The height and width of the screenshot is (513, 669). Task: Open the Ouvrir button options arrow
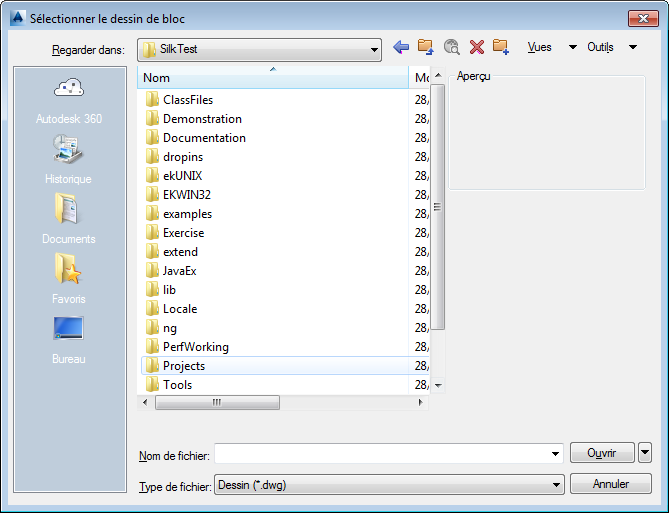(645, 452)
